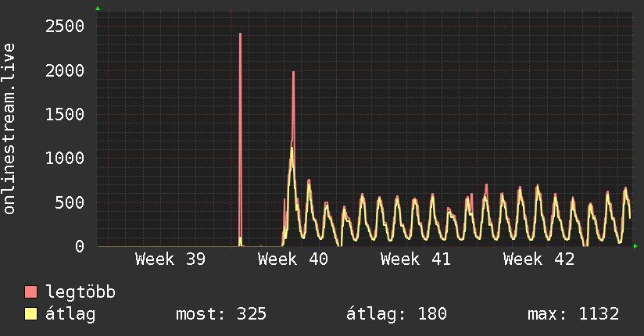This screenshot has width=644, height=336.
Task: Click the pink legtöbb legend swatch
Action: click(x=30, y=291)
